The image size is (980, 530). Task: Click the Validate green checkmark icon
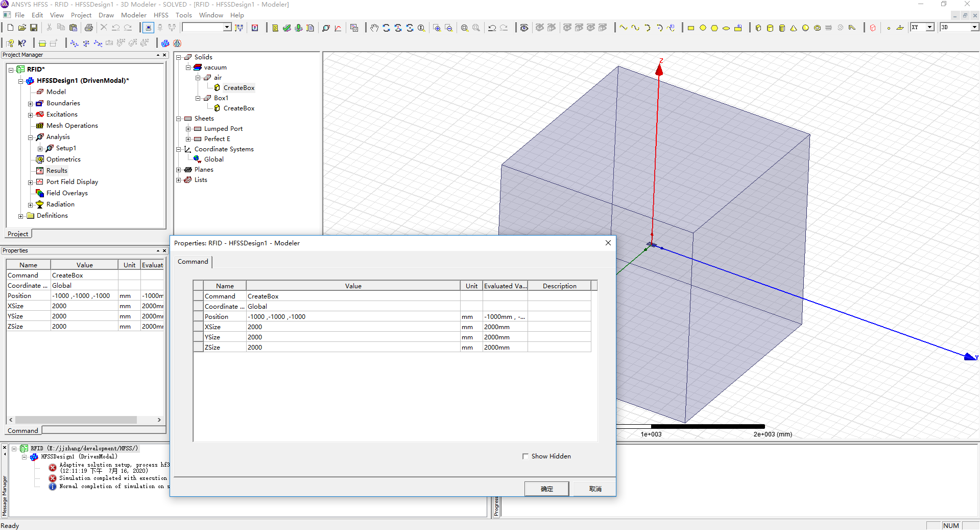pyautogui.click(x=287, y=28)
